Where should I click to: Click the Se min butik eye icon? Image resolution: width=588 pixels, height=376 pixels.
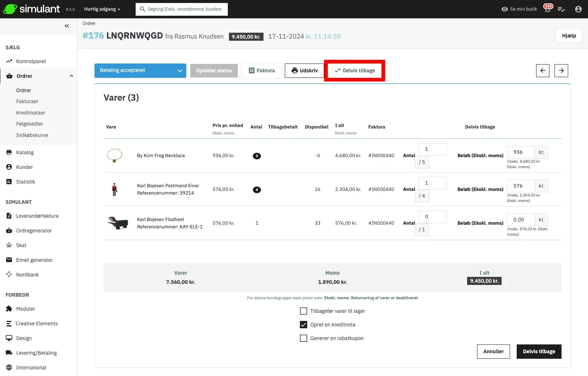[x=505, y=9]
